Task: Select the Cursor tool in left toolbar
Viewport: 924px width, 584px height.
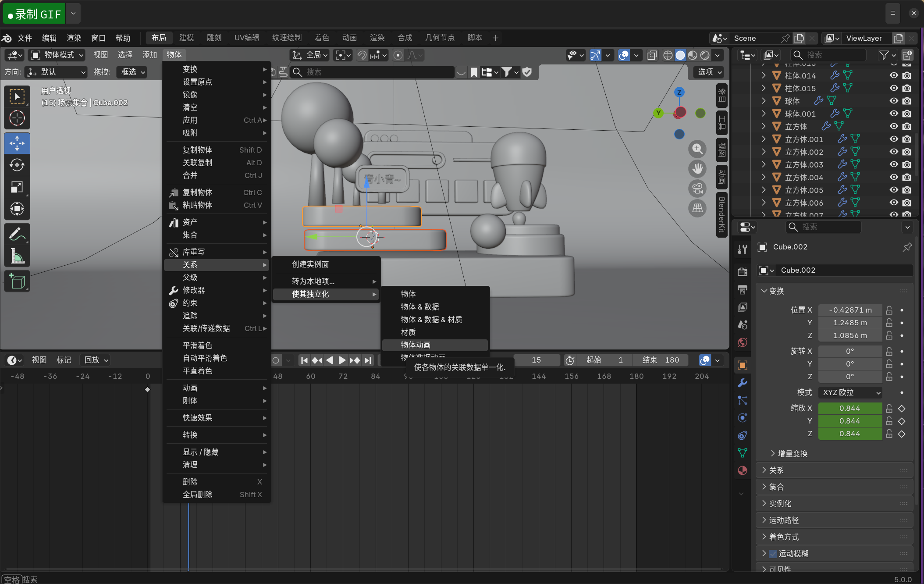Action: coord(17,118)
